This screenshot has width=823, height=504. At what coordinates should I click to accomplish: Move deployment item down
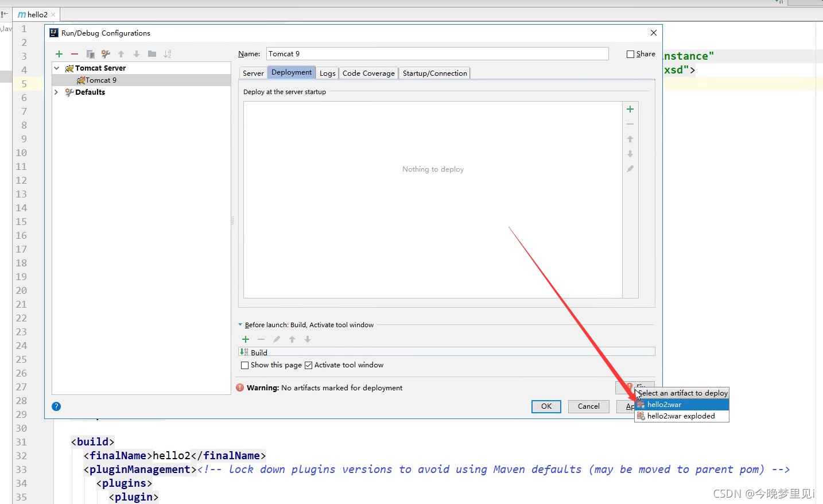[x=630, y=154]
